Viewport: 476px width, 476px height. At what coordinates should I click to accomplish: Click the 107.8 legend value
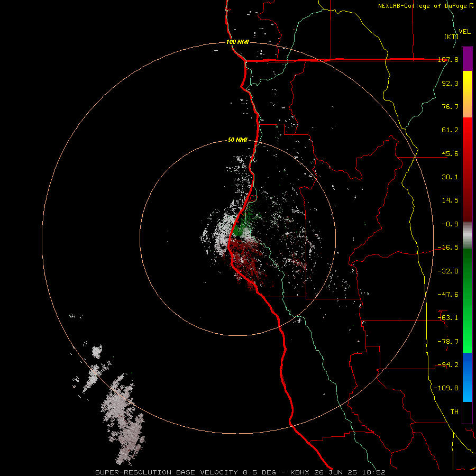(448, 59)
